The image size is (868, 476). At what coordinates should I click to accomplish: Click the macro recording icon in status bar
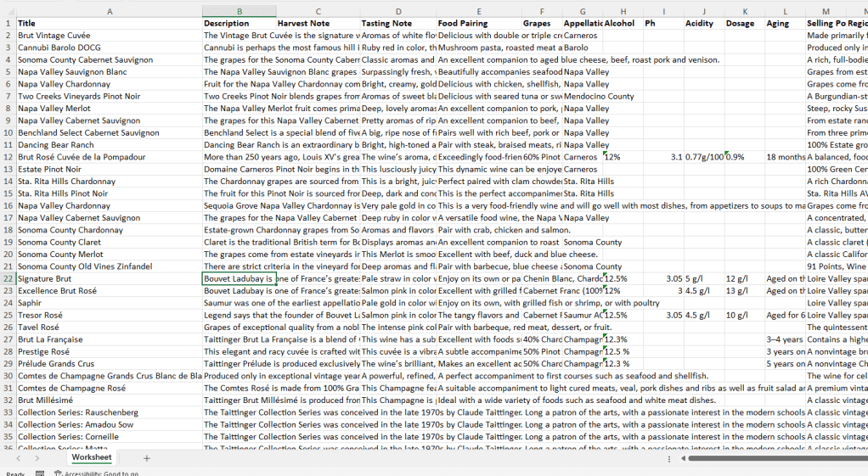click(40, 473)
